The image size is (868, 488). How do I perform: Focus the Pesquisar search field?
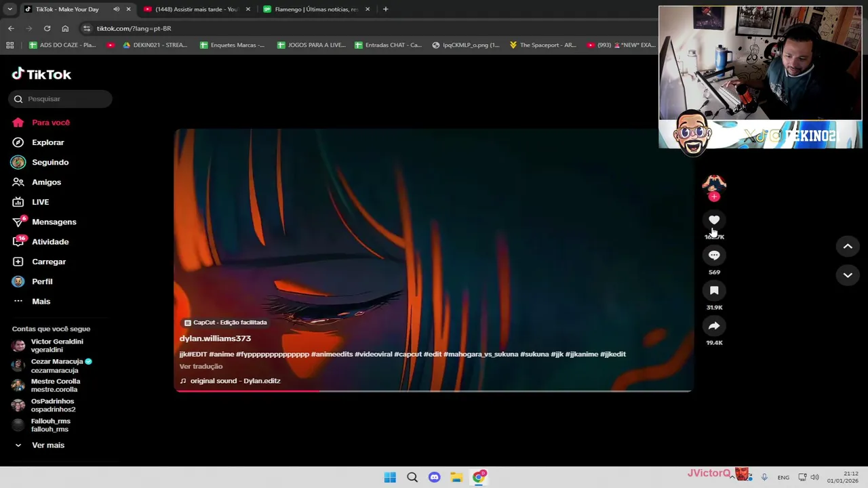(x=61, y=99)
